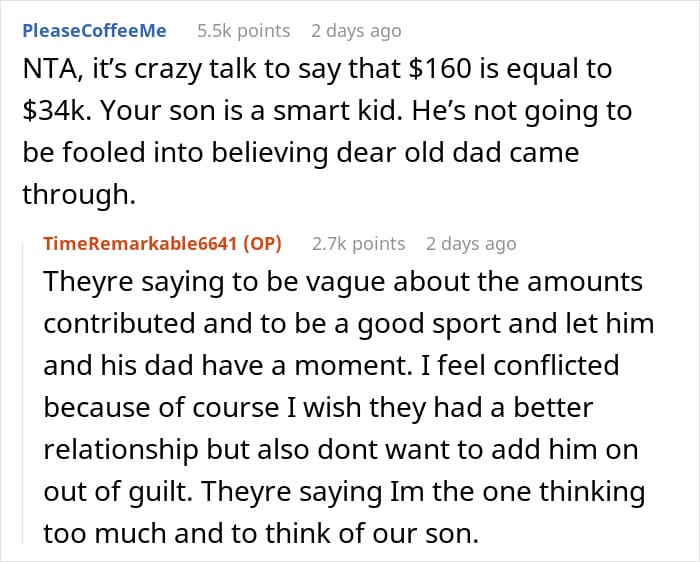Click the 5.5k points score
The width and height of the screenshot is (700, 562).
coord(242,30)
